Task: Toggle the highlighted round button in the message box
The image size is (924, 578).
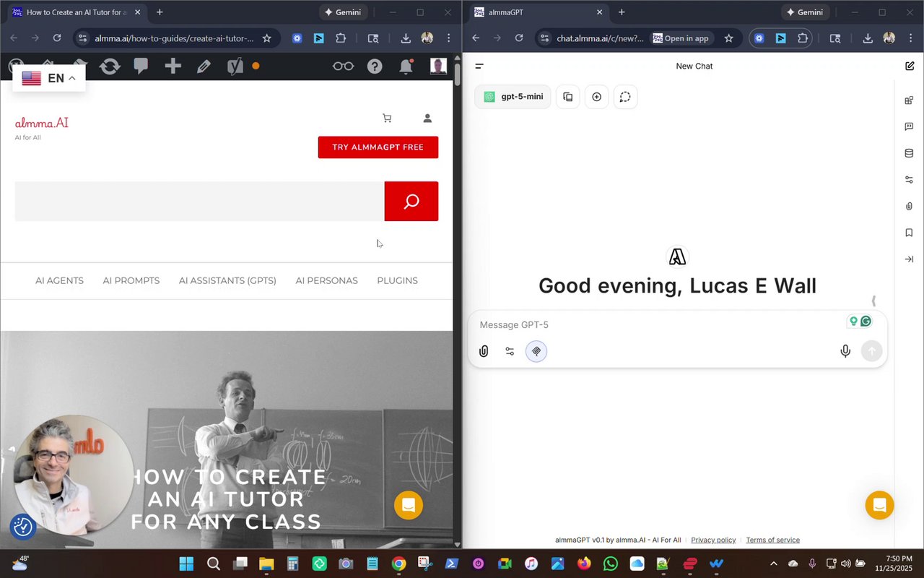Action: pyautogui.click(x=536, y=351)
